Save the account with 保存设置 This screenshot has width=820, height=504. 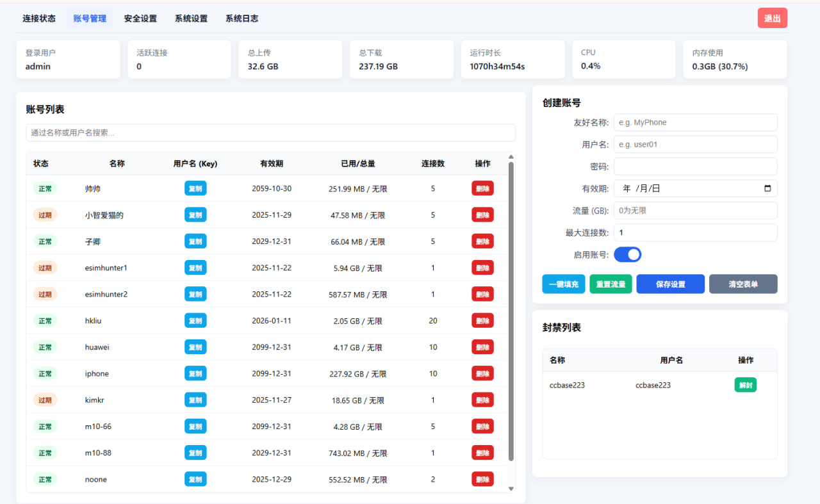670,284
